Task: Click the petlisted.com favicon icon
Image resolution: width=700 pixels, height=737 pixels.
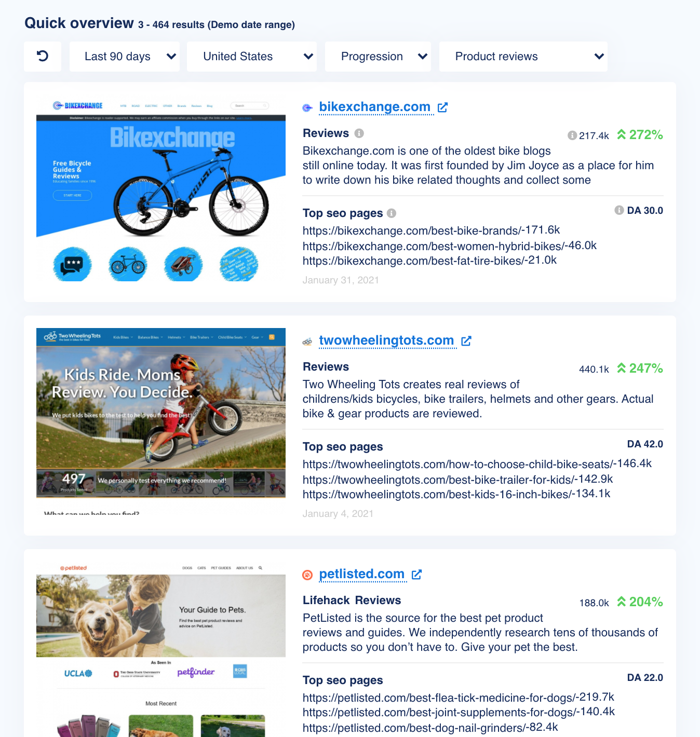Action: click(x=307, y=575)
